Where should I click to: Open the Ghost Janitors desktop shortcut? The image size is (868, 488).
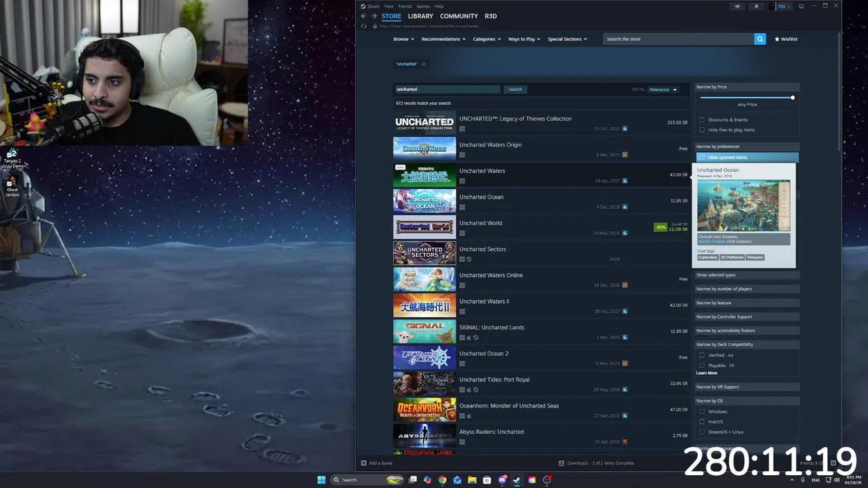(x=12, y=188)
